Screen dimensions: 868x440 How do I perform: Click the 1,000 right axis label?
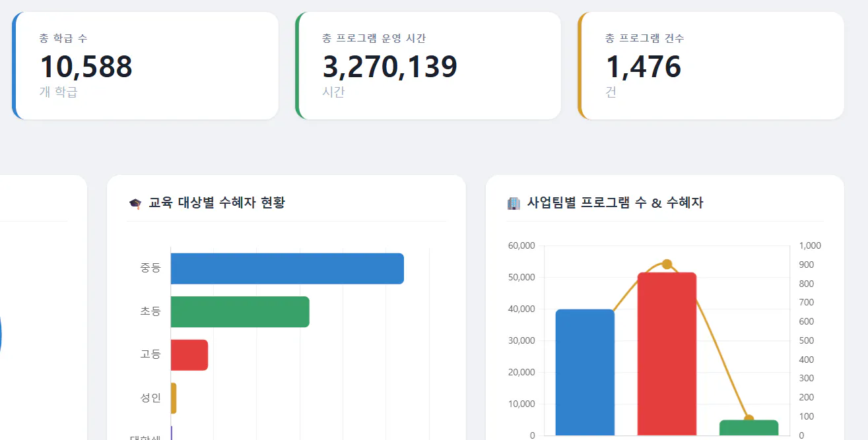pos(810,245)
